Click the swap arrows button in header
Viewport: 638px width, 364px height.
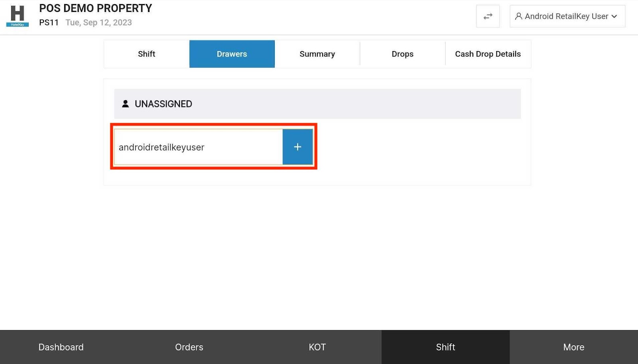pos(488,16)
